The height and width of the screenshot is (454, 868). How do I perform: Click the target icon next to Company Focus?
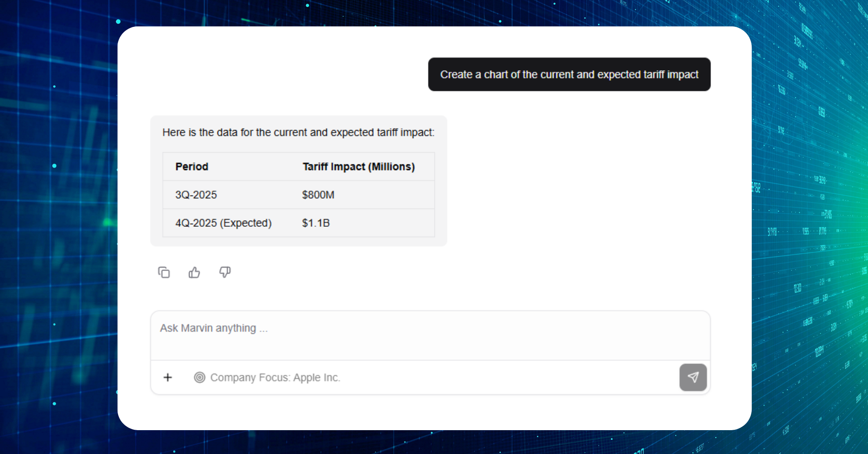coord(200,377)
